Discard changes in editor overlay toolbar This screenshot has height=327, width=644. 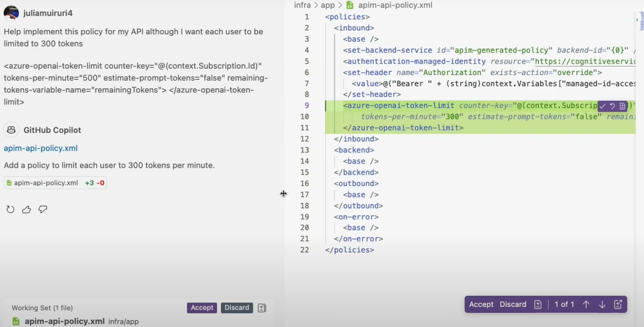click(513, 304)
